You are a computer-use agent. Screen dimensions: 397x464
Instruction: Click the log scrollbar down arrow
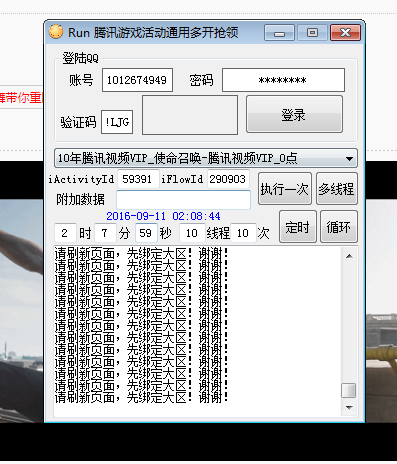coord(349,407)
